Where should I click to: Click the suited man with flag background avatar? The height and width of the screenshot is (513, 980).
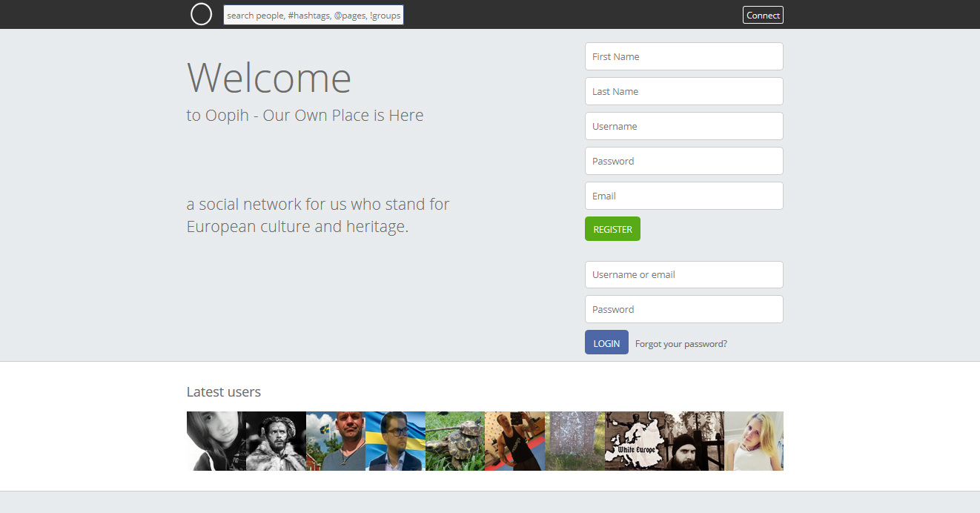(x=395, y=441)
